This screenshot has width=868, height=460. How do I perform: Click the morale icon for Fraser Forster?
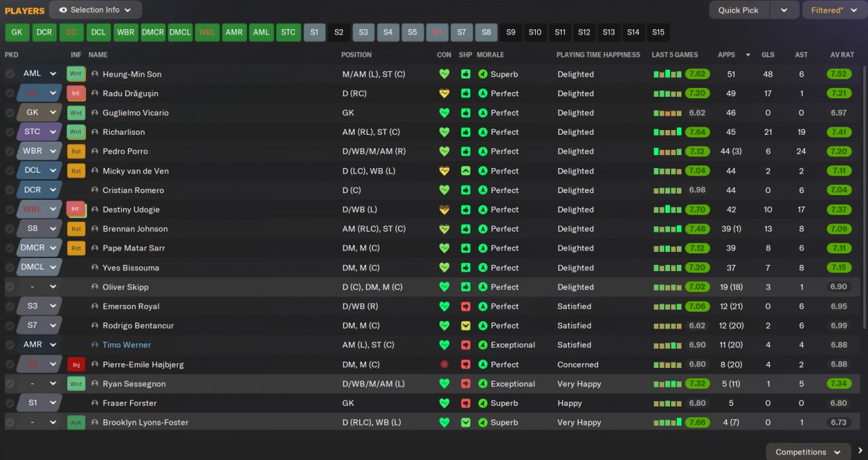pos(483,403)
